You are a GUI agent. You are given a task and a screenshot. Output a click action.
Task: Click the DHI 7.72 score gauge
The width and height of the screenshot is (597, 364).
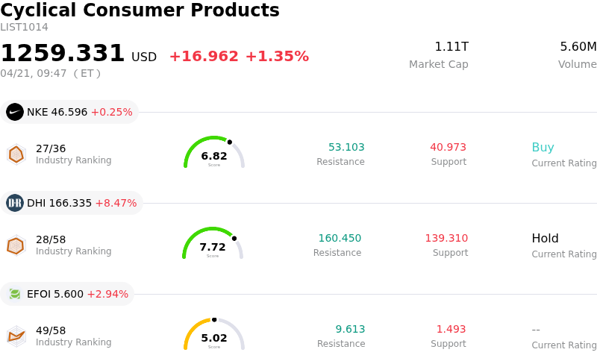point(213,244)
